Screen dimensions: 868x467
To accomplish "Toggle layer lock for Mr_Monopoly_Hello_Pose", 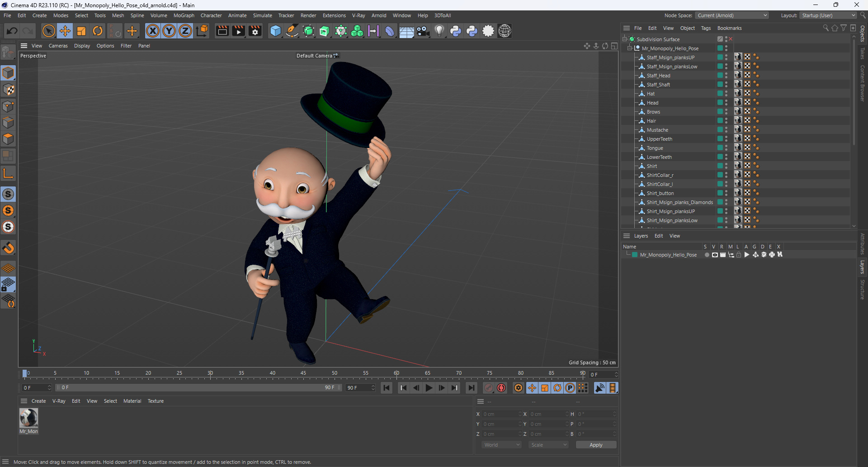I will click(x=739, y=255).
